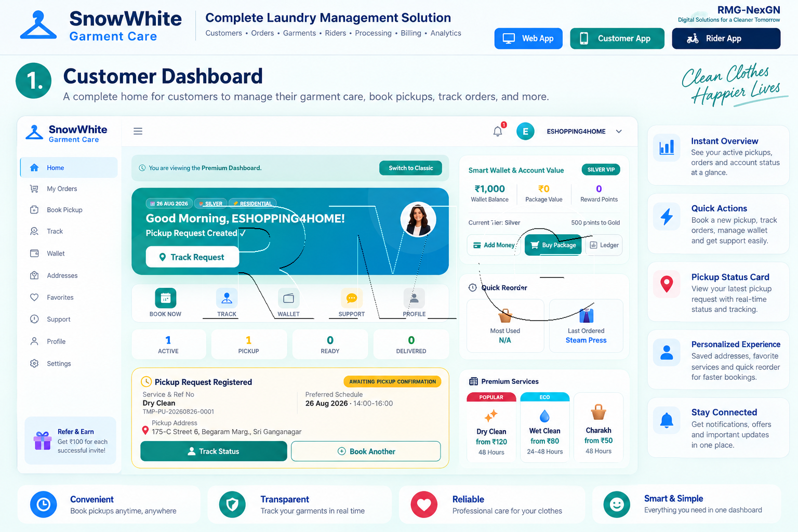This screenshot has height=532, width=798.
Task: Click the Switch to Classic button
Action: tap(410, 168)
